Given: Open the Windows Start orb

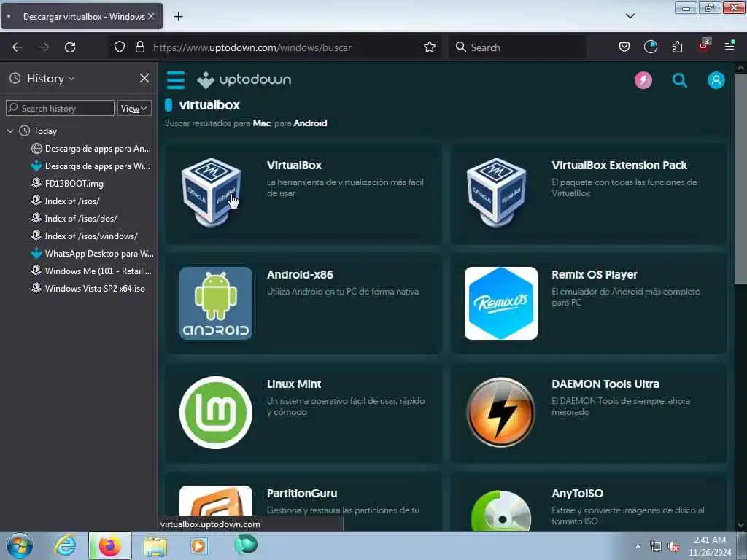Looking at the screenshot, I should 20,545.
